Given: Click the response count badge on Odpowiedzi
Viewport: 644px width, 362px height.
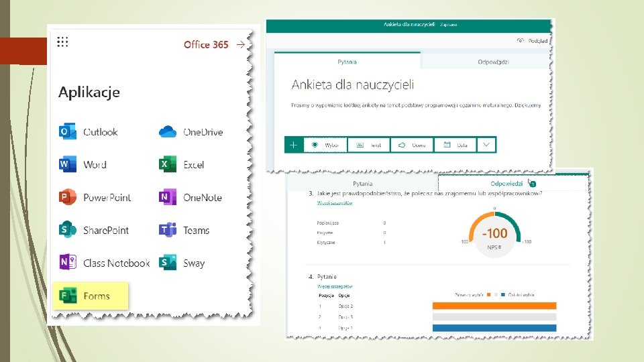Looking at the screenshot, I should [533, 184].
